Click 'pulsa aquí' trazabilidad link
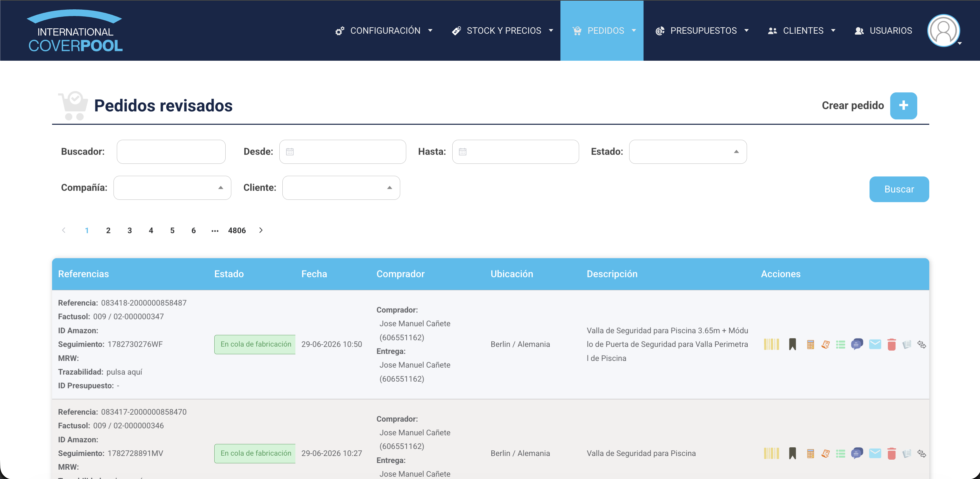 tap(125, 372)
